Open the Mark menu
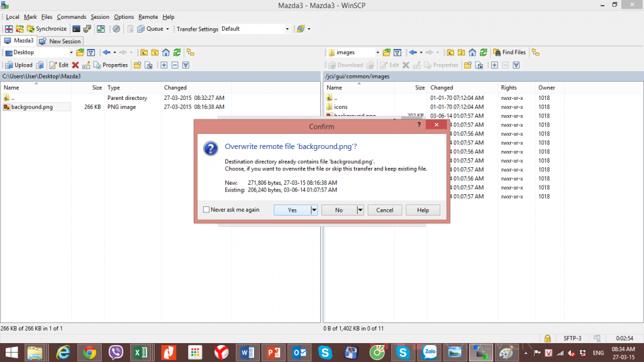644x362 pixels. (30, 17)
